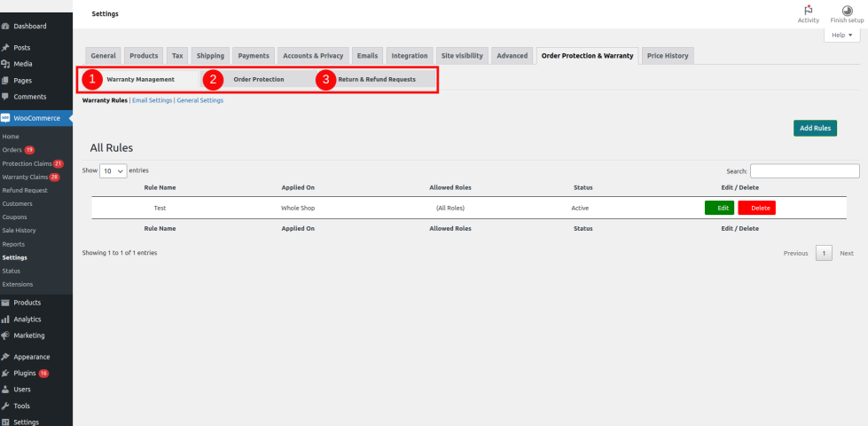The image size is (868, 426).
Task: Open Comments via its bubble icon
Action: click(6, 97)
